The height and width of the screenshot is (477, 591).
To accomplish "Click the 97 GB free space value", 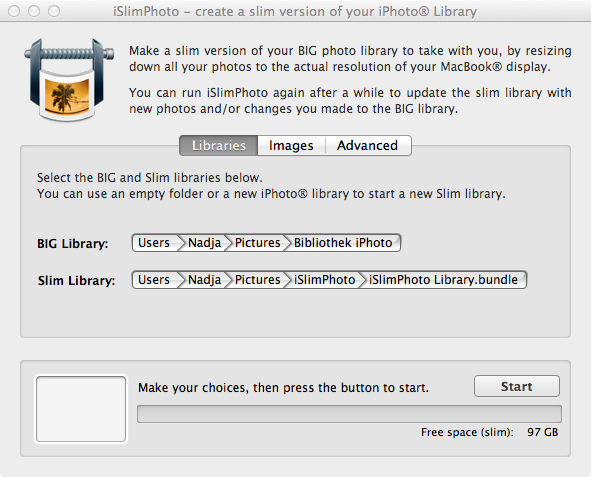I will [543, 432].
